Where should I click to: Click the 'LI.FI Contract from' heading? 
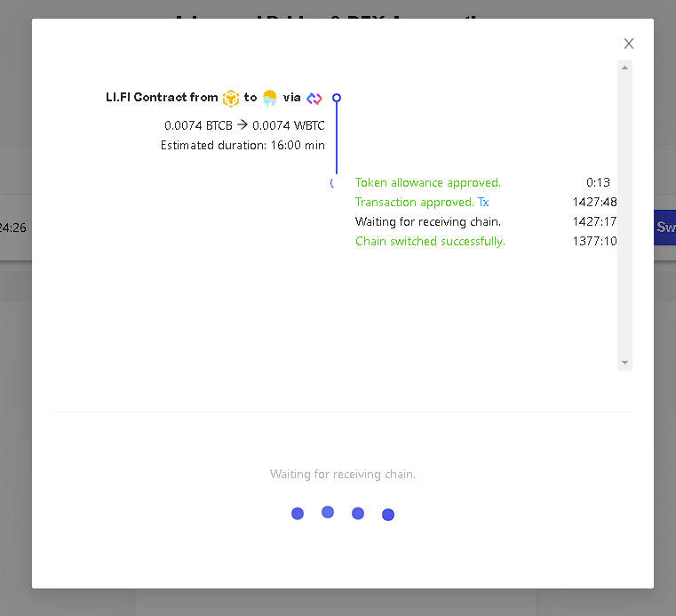click(162, 98)
